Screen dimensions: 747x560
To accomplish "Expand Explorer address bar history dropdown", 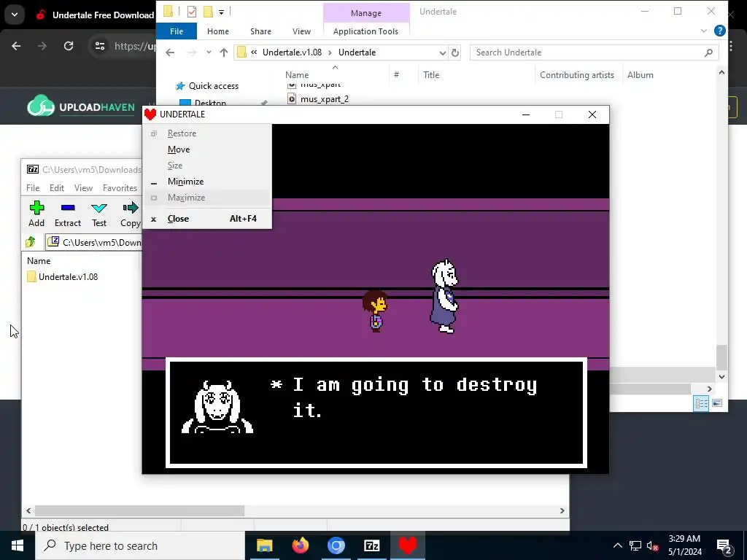I will [442, 52].
